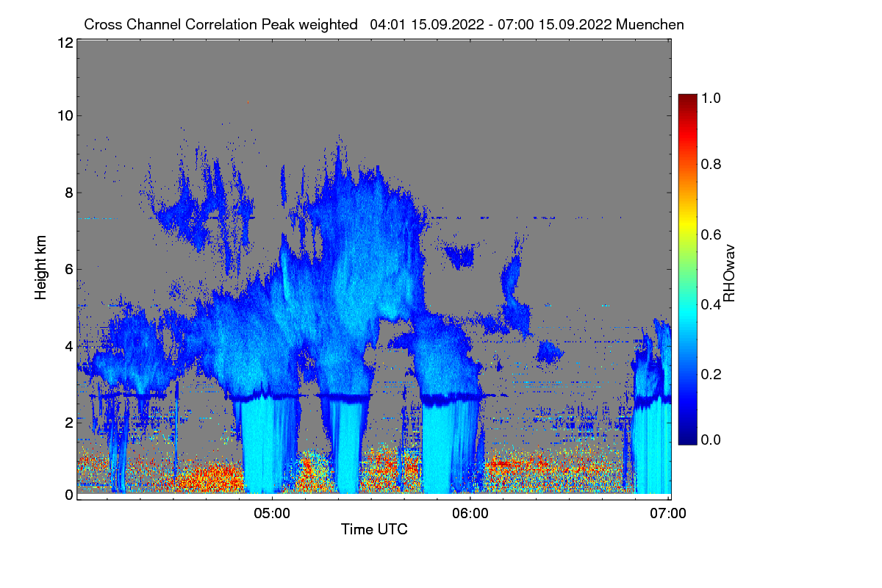
Task: Click the 'Height km' y-axis label
Action: (41, 268)
